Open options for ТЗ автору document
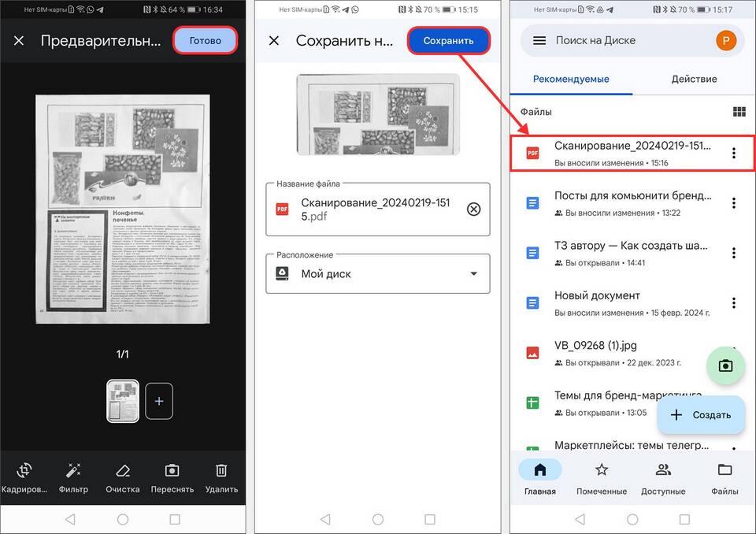This screenshot has height=534, width=756. point(733,253)
